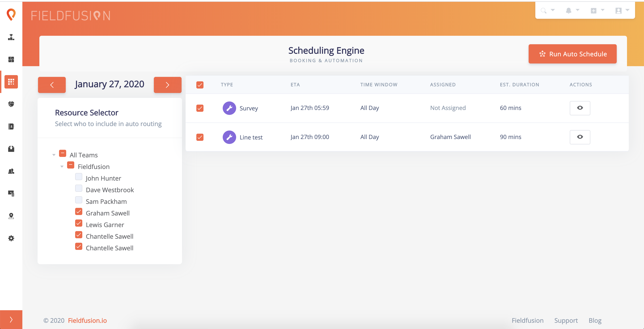Image resolution: width=644 pixels, height=329 pixels.
Task: Click the search magnifier icon
Action: coord(544,11)
